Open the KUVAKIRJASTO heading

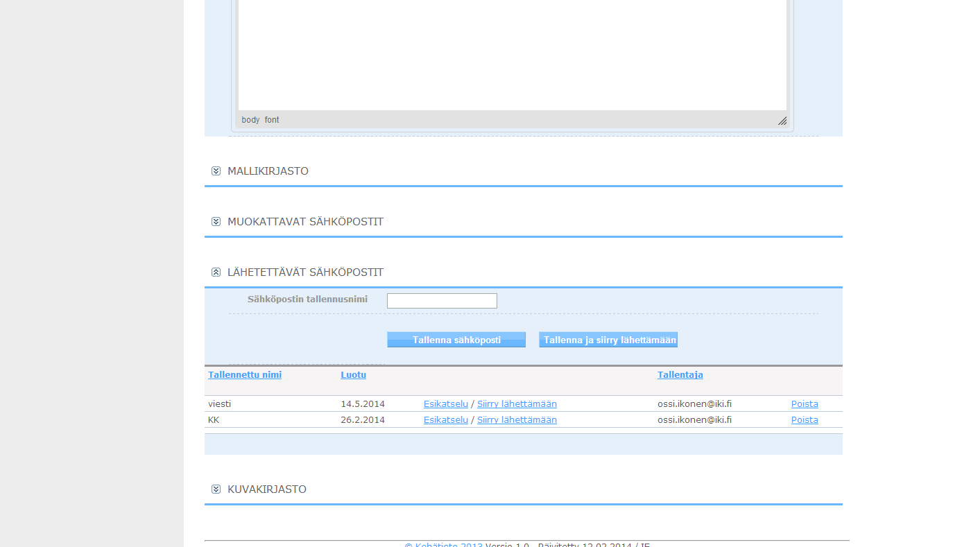click(267, 489)
